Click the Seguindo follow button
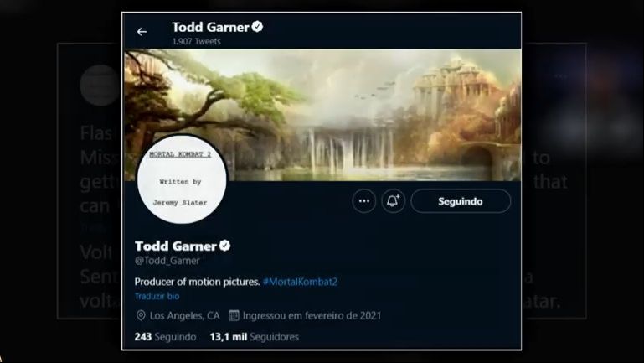This screenshot has height=363, width=644. pos(461,201)
